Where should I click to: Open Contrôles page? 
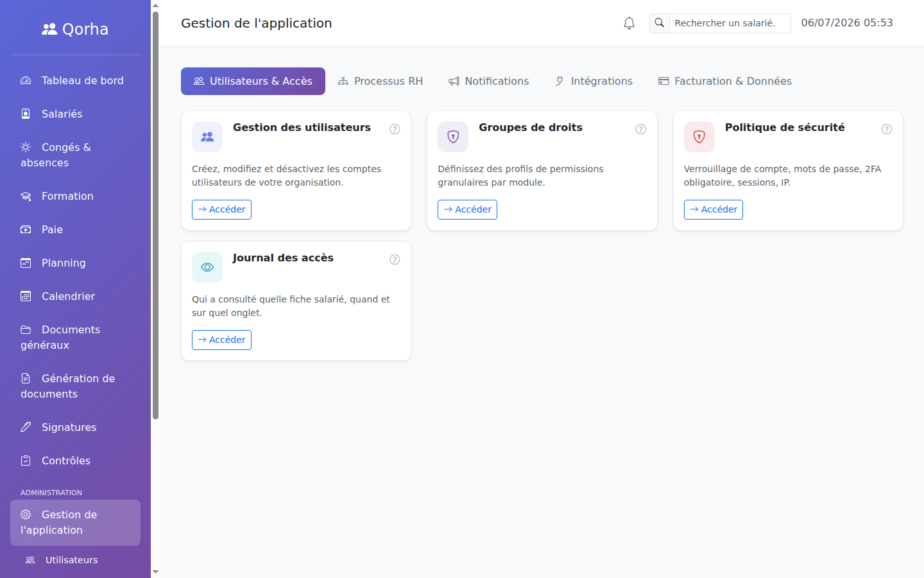75,460
